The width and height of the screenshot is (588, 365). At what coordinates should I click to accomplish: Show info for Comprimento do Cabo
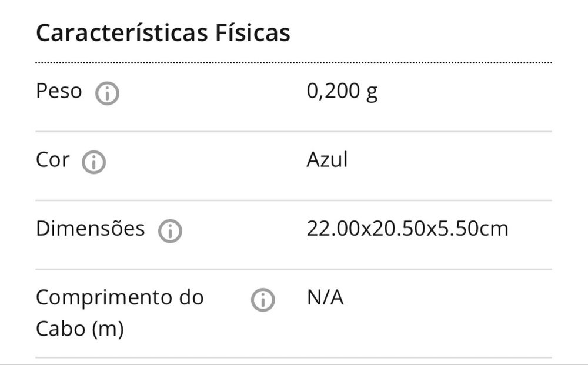(x=263, y=300)
